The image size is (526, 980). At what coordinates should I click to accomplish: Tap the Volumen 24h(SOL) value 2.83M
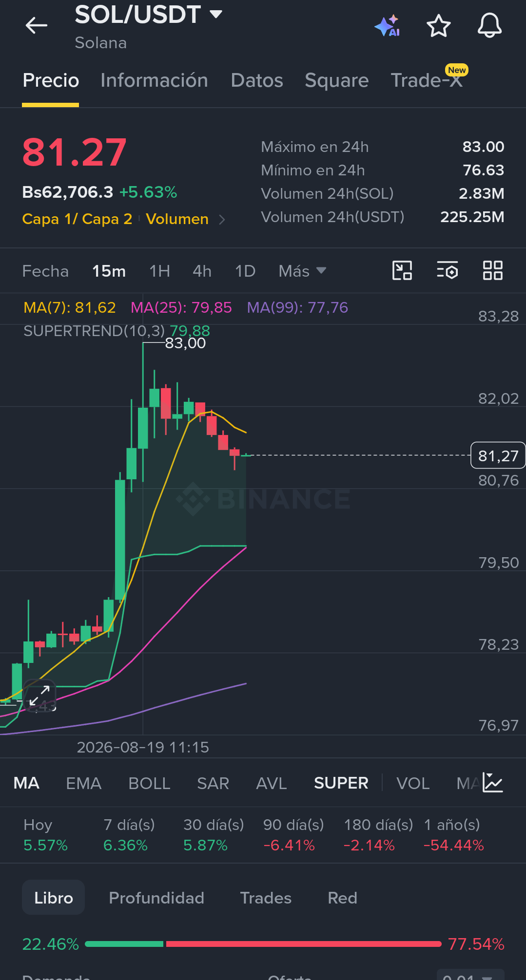(x=481, y=193)
